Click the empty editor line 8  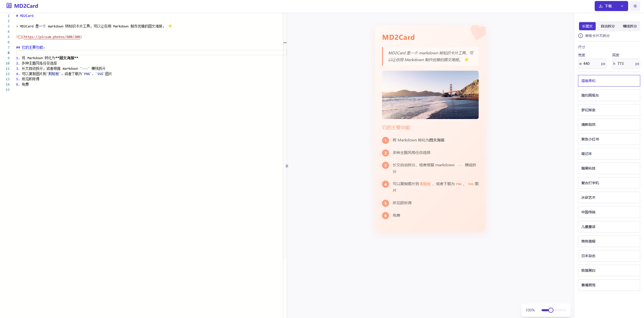pyautogui.click(x=151, y=53)
